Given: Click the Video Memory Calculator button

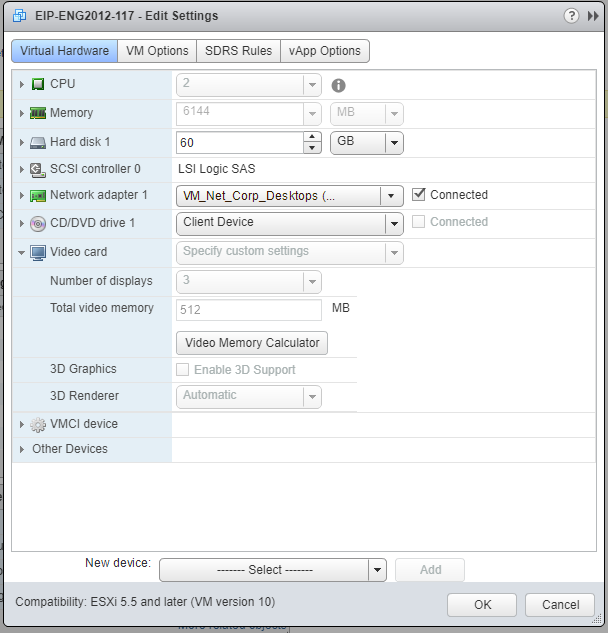Looking at the screenshot, I should coord(252,343).
